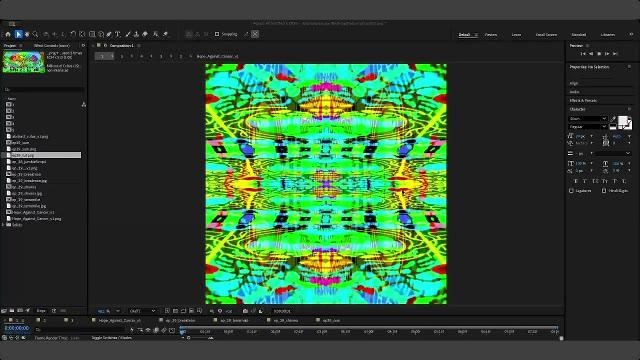Select the Hand tool
Screen dimensions: 640x360
point(27,35)
